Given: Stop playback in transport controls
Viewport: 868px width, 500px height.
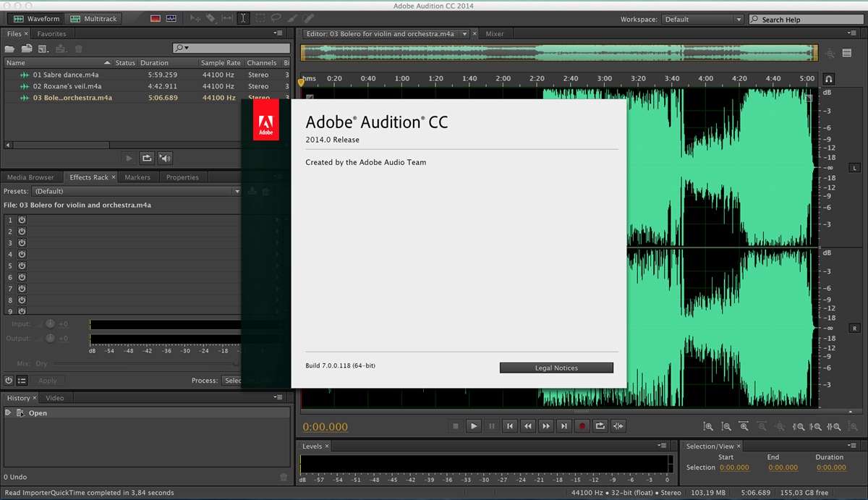Looking at the screenshot, I should 456,426.
